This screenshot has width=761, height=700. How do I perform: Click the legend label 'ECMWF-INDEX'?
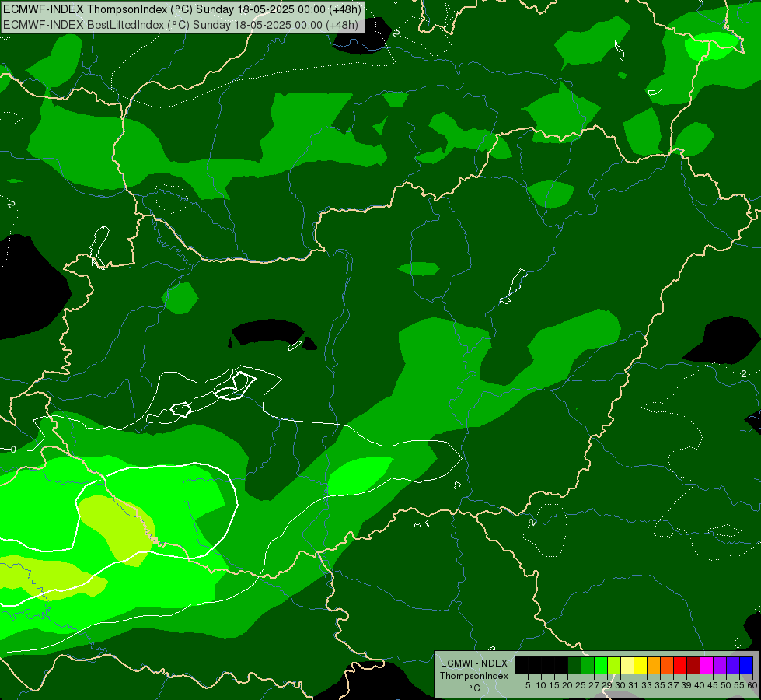tap(474, 663)
